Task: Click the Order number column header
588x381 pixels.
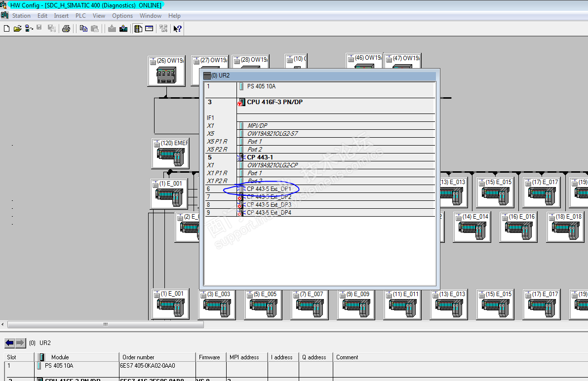Action: (157, 357)
